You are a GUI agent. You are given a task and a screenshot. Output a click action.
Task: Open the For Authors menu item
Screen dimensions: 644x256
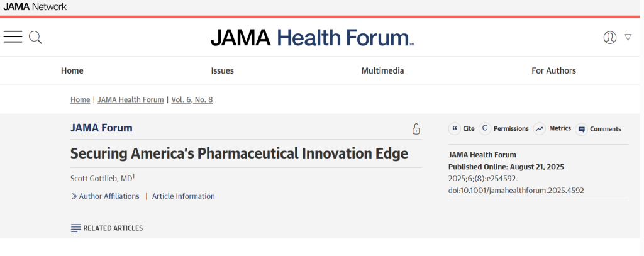[553, 70]
